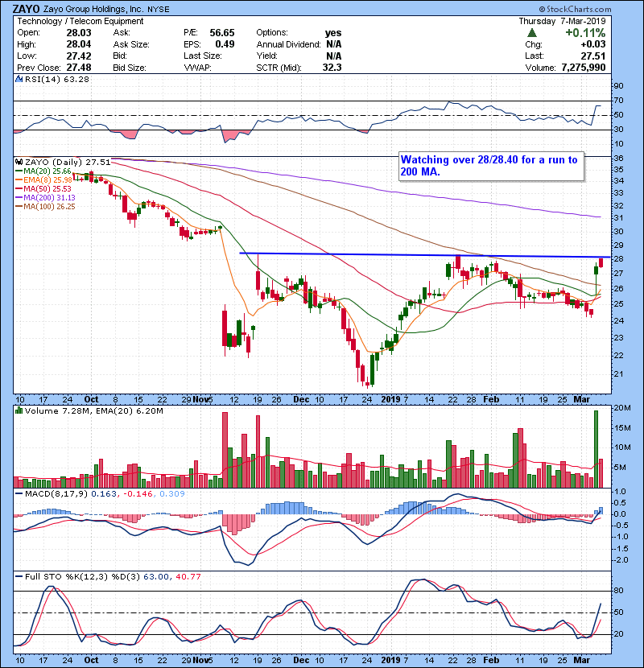Screen dimensions: 644x668
Task: Click the date Thursday 7-Mar-2019
Action: [562, 21]
